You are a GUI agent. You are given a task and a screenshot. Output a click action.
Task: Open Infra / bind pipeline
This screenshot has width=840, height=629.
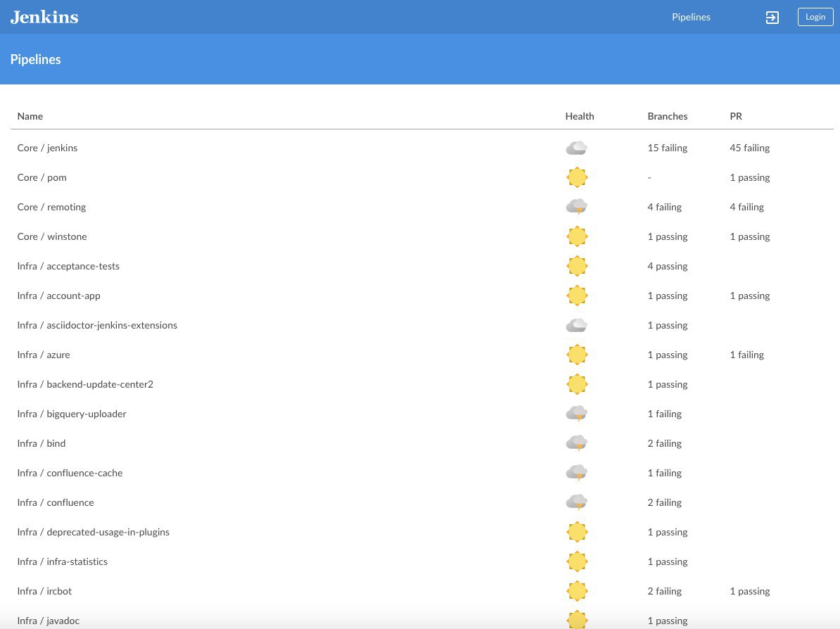[x=42, y=443]
